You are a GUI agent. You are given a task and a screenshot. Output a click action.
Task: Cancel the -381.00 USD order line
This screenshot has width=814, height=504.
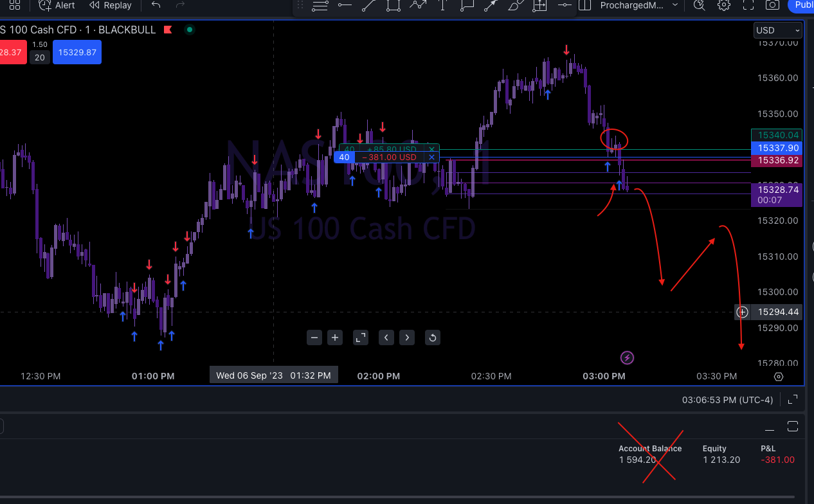[431, 157]
